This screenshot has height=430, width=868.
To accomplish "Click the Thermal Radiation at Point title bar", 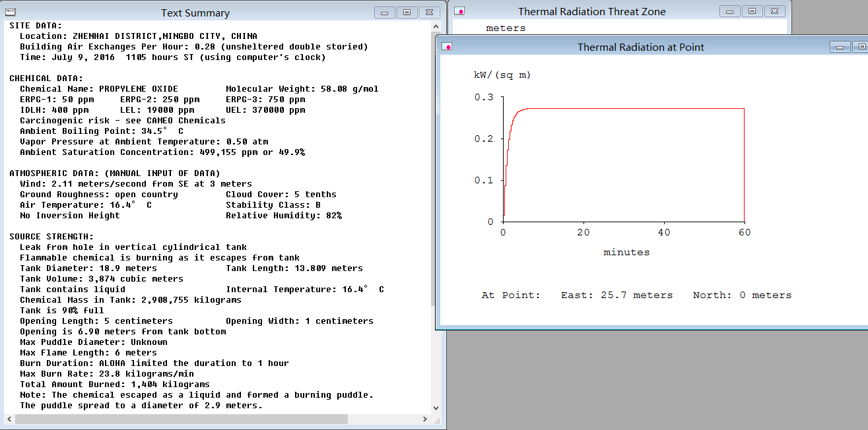I will pos(640,47).
